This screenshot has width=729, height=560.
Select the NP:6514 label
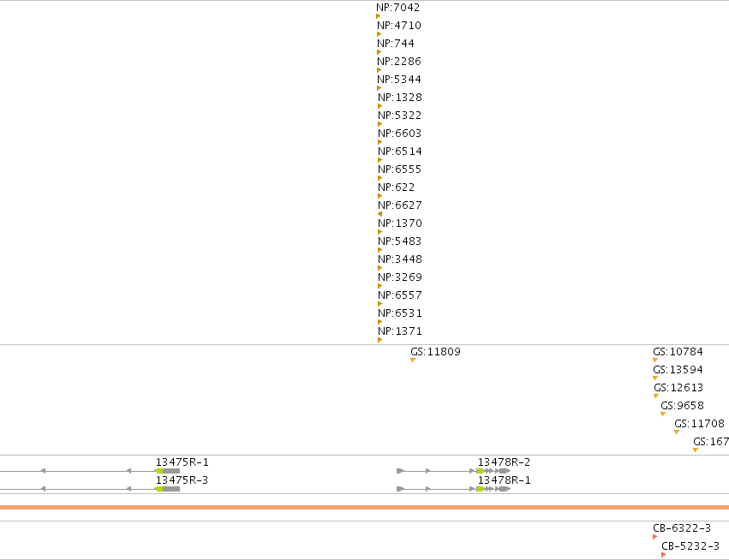point(400,152)
